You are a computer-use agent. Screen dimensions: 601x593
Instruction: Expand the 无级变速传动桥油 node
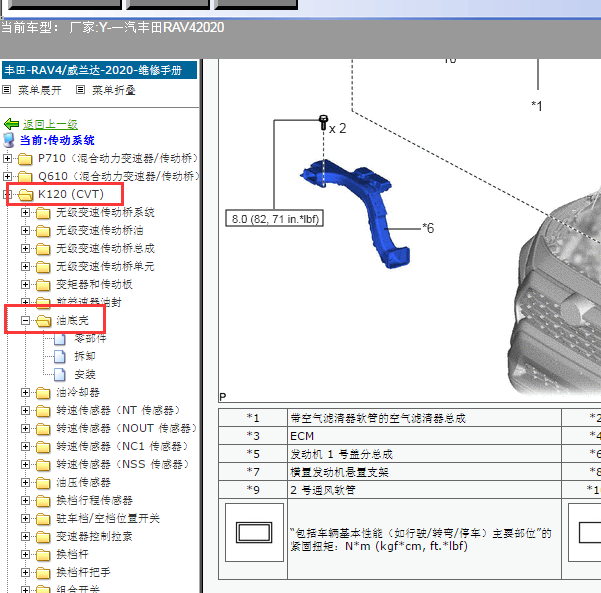click(25, 230)
